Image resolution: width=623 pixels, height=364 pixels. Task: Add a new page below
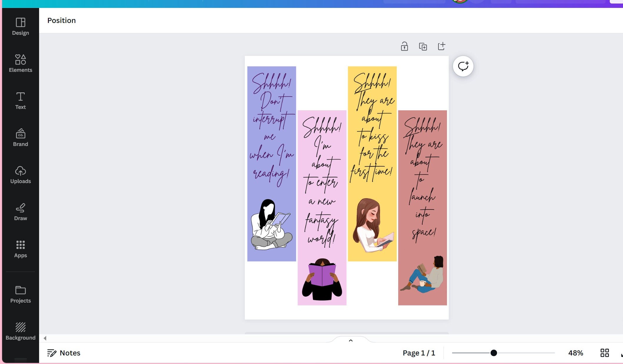click(441, 46)
